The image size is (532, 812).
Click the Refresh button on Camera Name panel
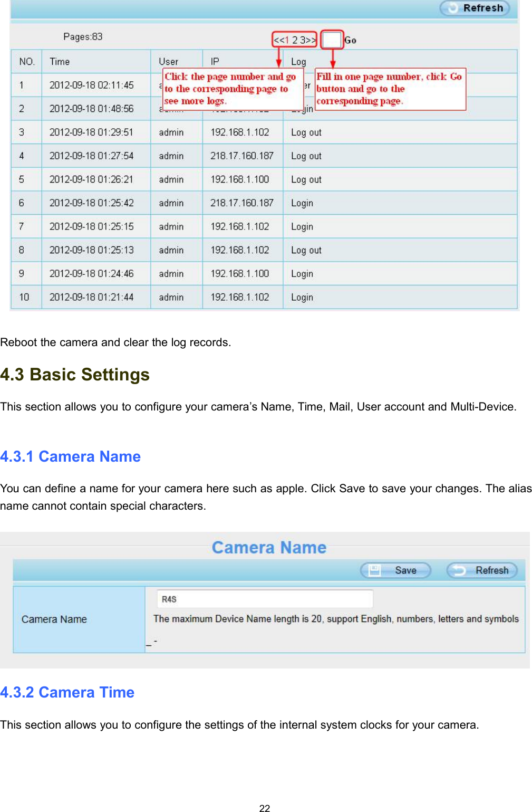coord(481,570)
